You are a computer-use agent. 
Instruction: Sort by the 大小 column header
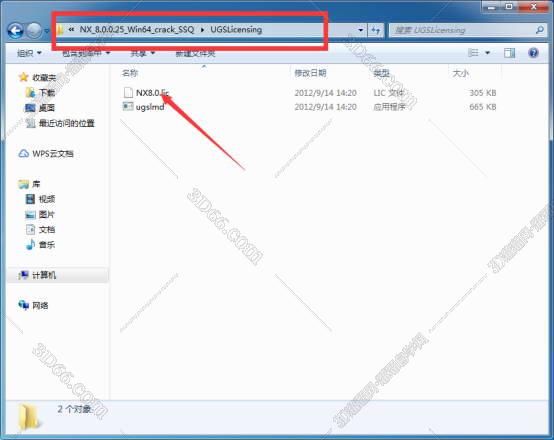(460, 73)
